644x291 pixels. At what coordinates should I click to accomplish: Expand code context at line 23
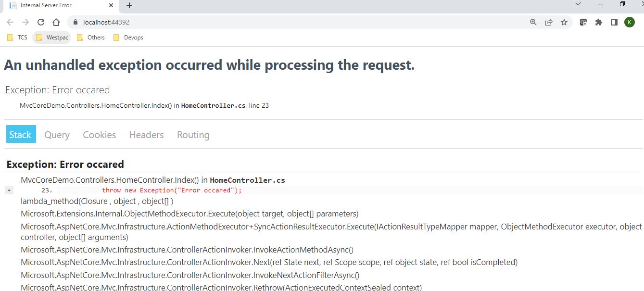click(x=9, y=190)
